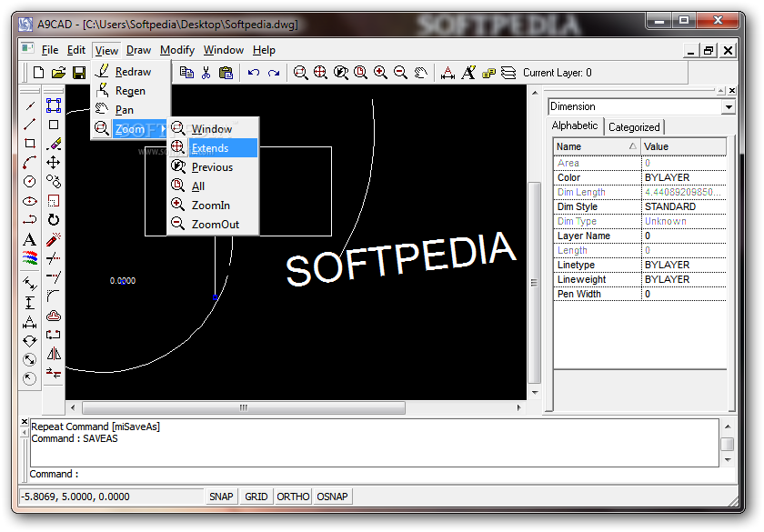
Task: Choose Extends in the Zoom submenu
Action: (213, 147)
